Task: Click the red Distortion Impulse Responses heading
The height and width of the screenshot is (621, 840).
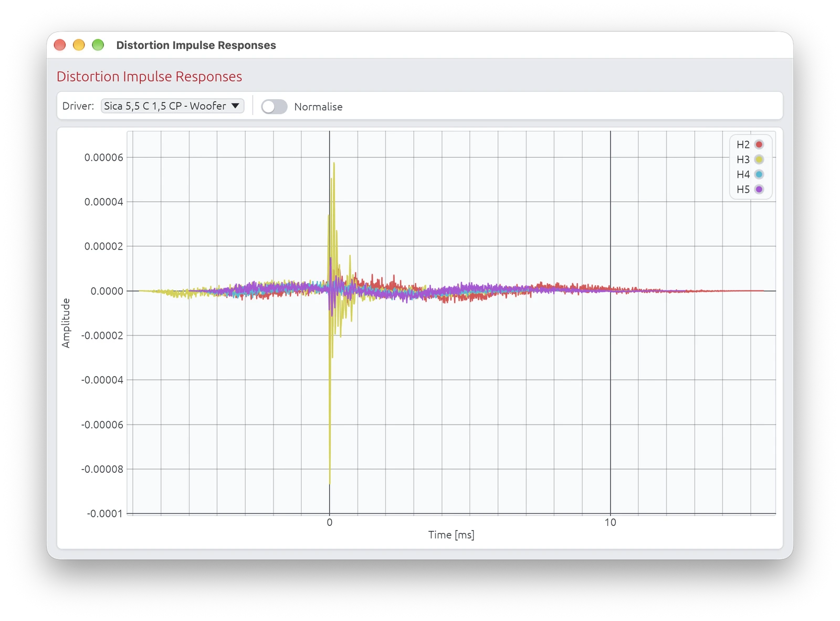Action: (x=149, y=77)
